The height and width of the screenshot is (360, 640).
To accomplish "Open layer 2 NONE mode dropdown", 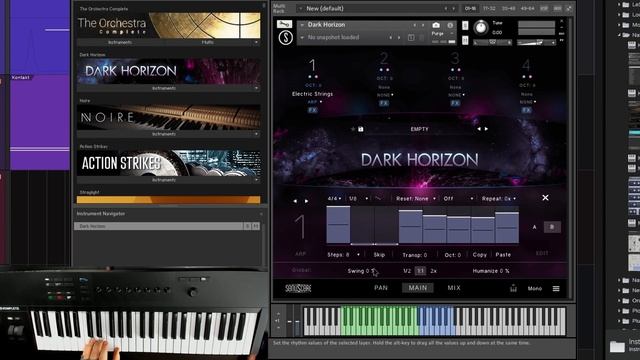I will click(x=385, y=95).
